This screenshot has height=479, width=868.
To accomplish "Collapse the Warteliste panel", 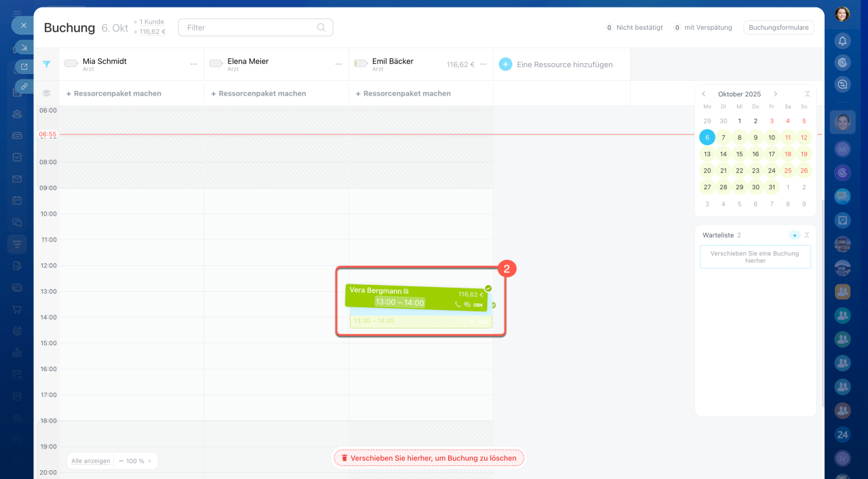I will click(x=807, y=235).
